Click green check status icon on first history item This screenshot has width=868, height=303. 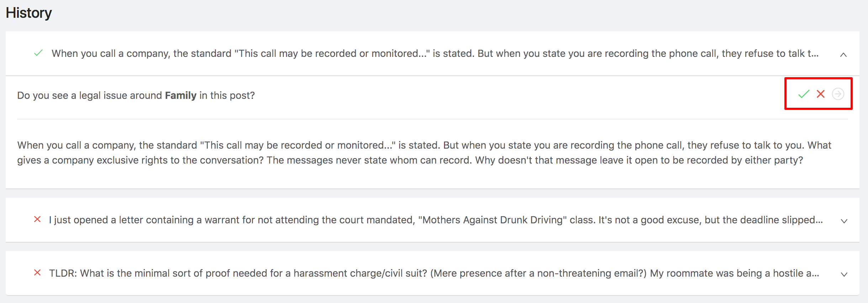(38, 53)
